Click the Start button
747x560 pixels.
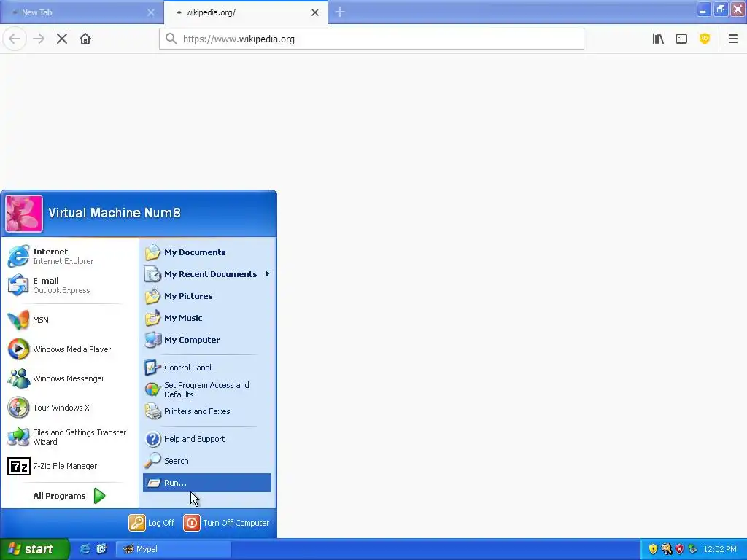tap(34, 549)
